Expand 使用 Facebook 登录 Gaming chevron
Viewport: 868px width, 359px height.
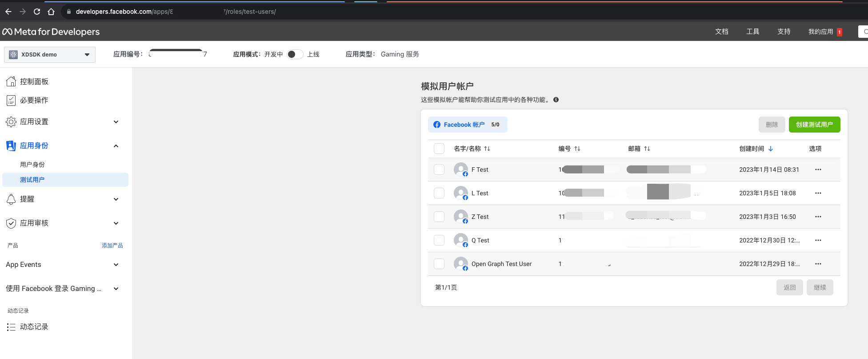pos(116,289)
